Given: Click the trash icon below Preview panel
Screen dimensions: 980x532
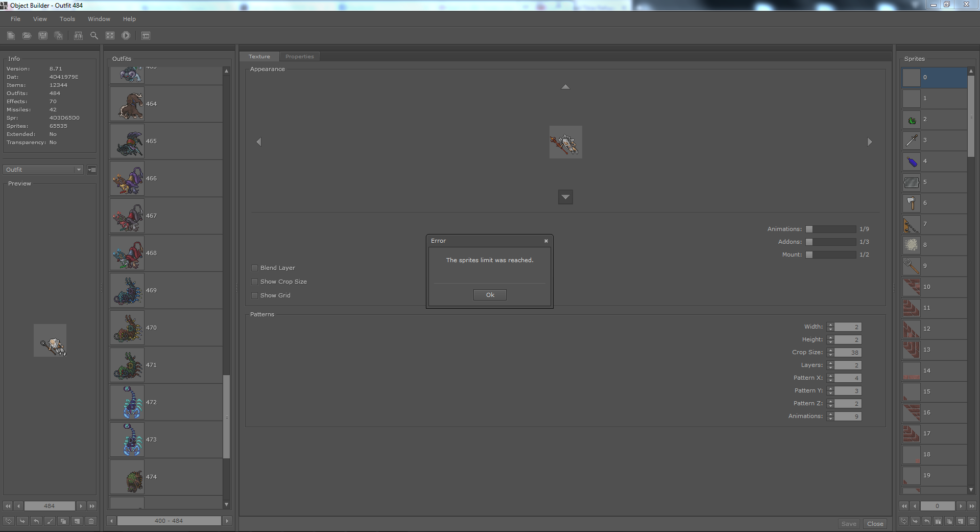Looking at the screenshot, I should coord(91,521).
